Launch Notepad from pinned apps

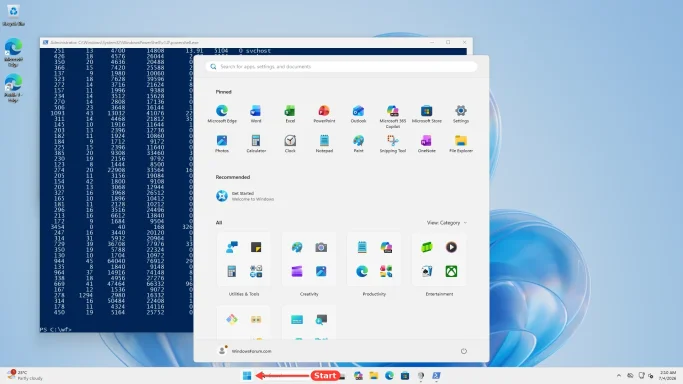pos(324,143)
